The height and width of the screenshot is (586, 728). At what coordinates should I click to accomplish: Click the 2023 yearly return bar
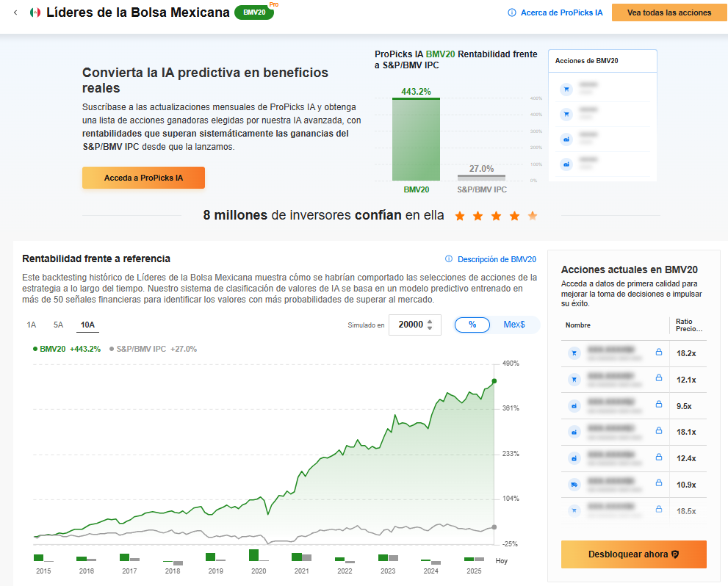tap(383, 557)
